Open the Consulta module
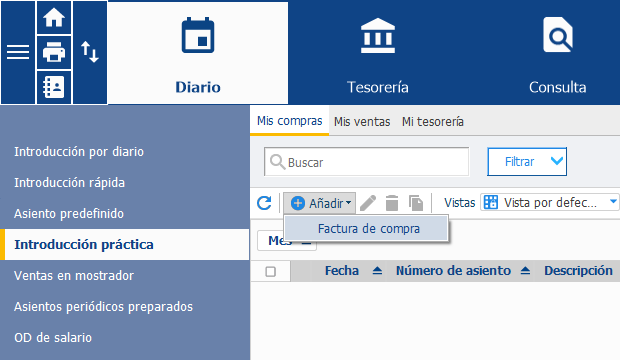Image resolution: width=620 pixels, height=360 pixels. click(x=558, y=53)
